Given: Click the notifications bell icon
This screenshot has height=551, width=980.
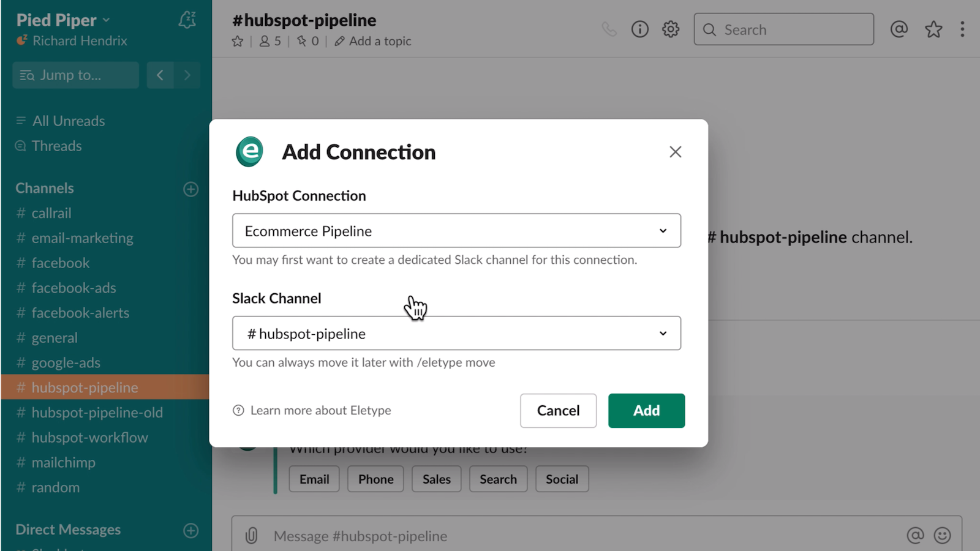Looking at the screenshot, I should click(x=187, y=21).
